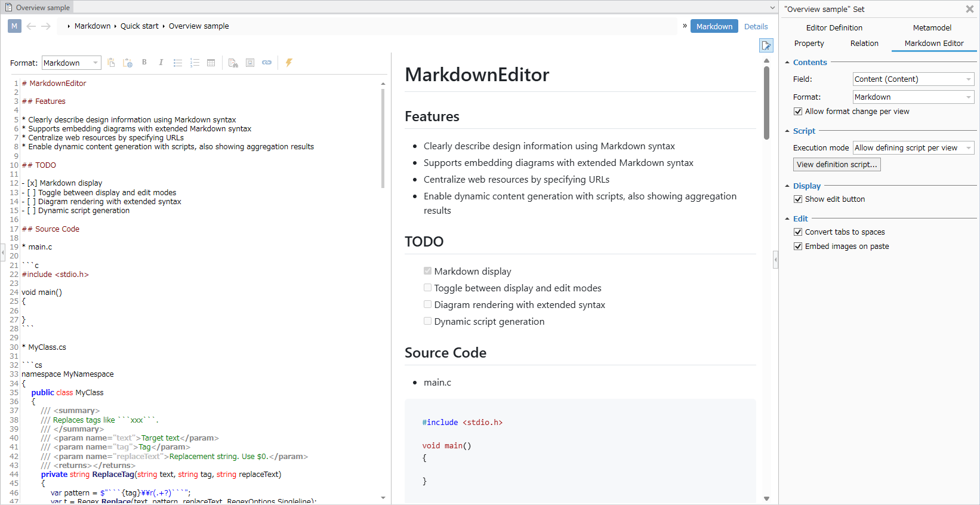This screenshot has width=980, height=505.
Task: Click the Markdown view button
Action: tap(714, 26)
